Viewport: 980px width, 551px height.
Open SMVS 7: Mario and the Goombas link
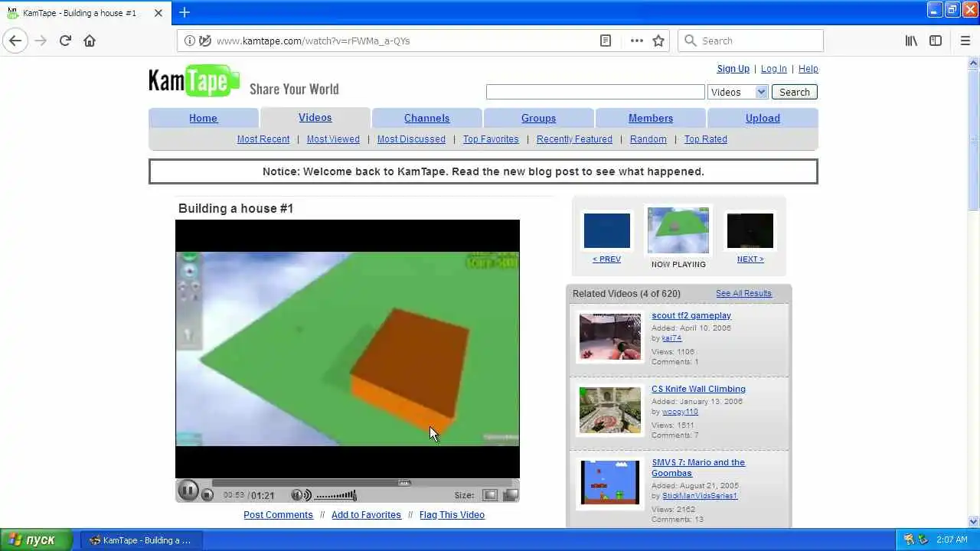click(x=698, y=468)
